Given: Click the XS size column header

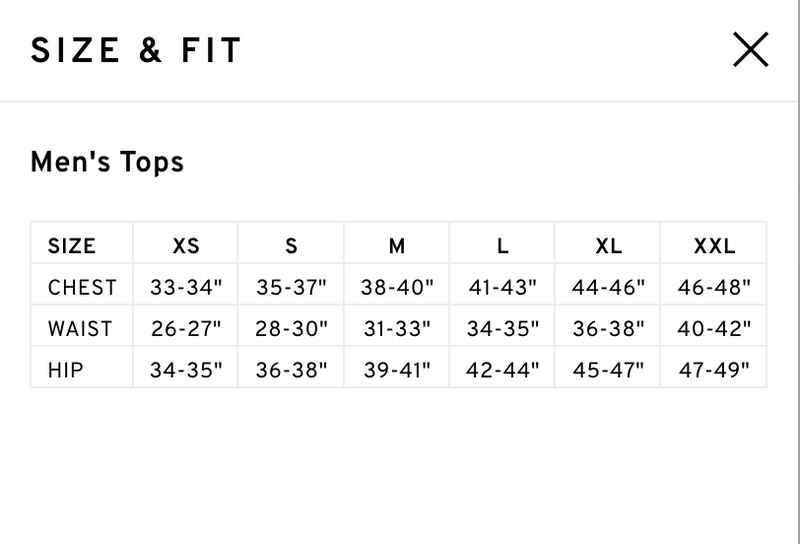Looking at the screenshot, I should (x=186, y=246).
